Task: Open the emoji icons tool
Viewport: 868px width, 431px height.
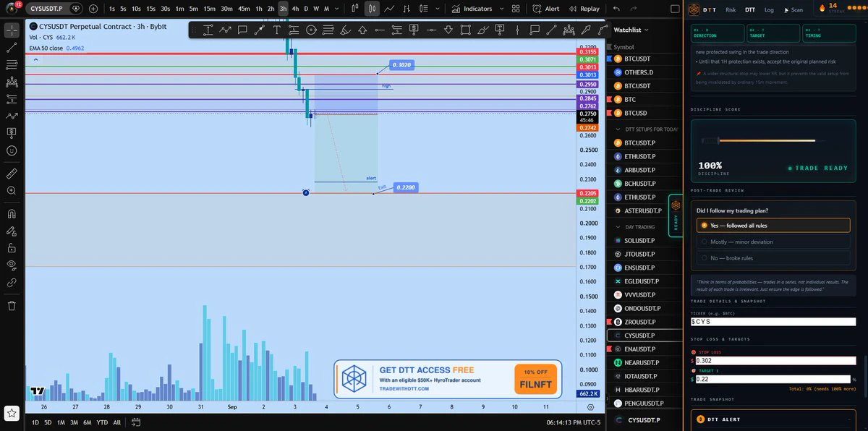Action: (12, 150)
